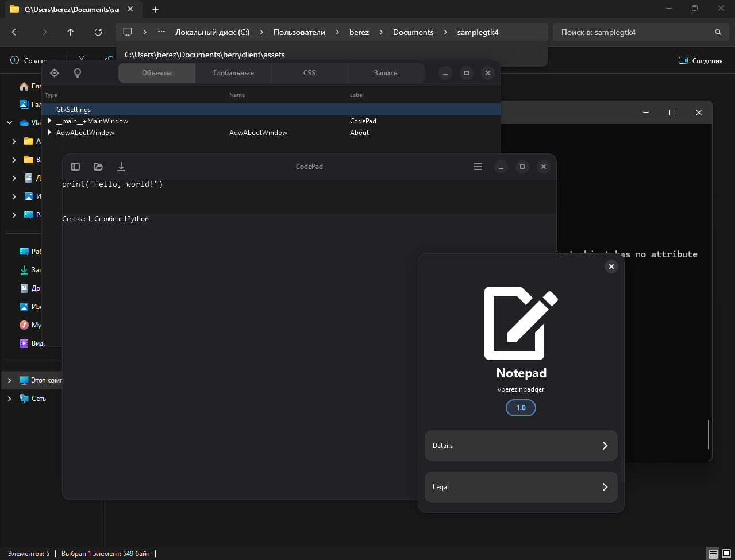Click the search field Поиск в: samplegtk4
The image size is (735, 560).
coord(632,32)
